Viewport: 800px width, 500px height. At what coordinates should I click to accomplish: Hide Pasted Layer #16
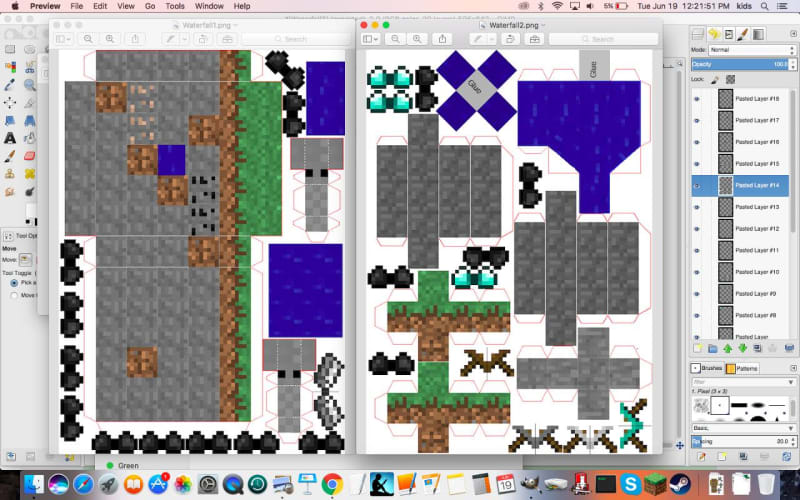[696, 142]
